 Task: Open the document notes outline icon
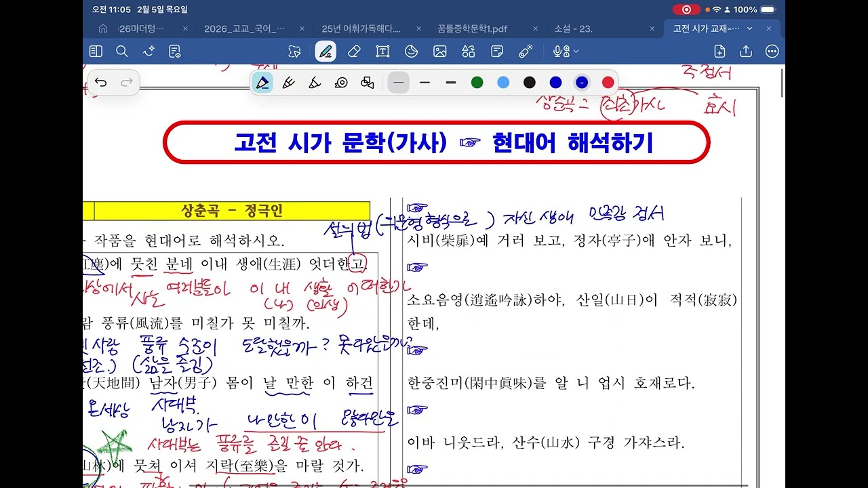pyautogui.click(x=175, y=52)
